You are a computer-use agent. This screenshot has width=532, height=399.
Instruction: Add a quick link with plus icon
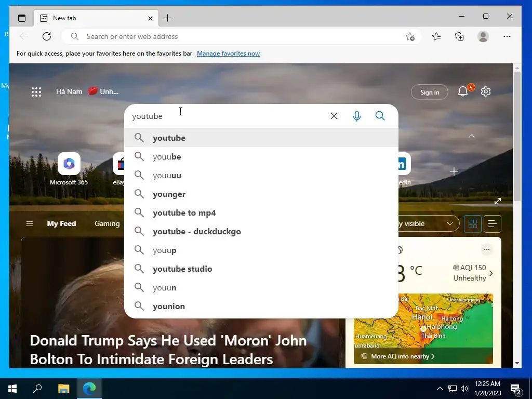(454, 171)
